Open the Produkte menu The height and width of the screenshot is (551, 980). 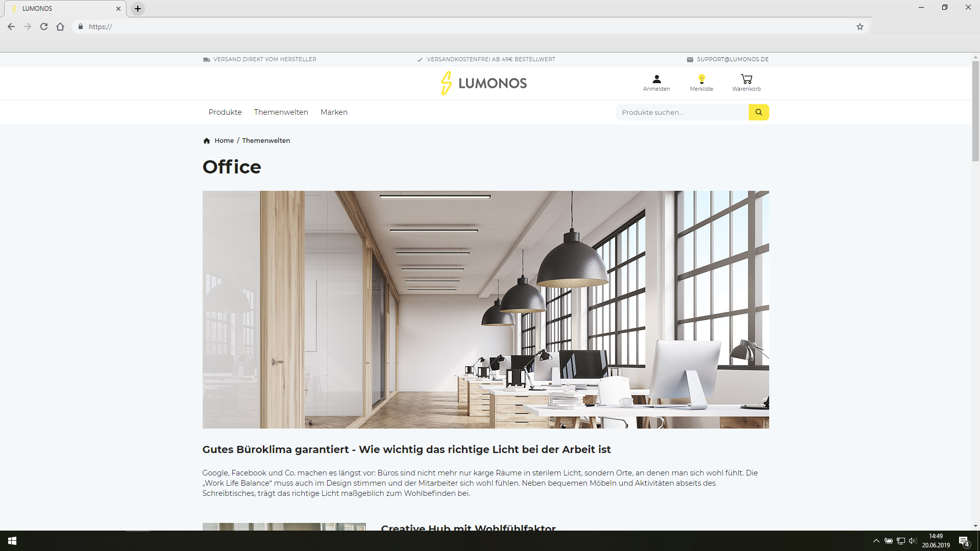click(x=225, y=112)
